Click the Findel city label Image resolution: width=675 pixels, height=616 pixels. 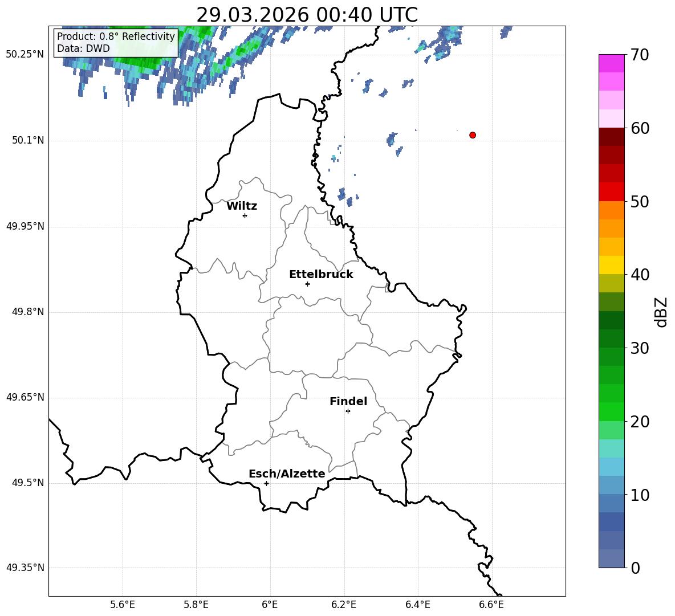click(x=348, y=401)
